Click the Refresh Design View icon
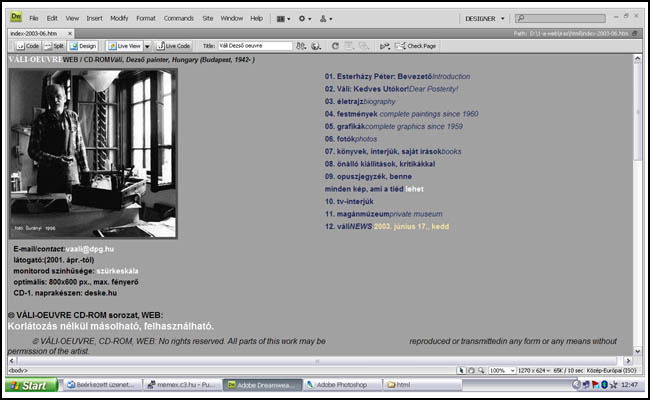This screenshot has width=650, height=400. pyautogui.click(x=335, y=46)
